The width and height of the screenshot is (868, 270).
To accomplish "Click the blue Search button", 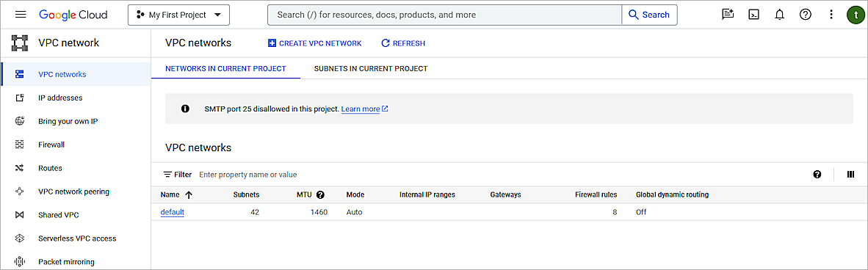I will point(649,15).
